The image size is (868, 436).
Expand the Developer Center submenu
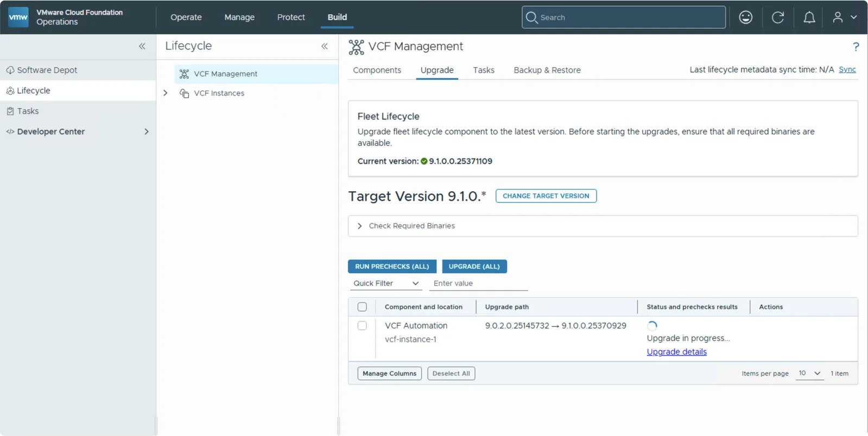(147, 131)
